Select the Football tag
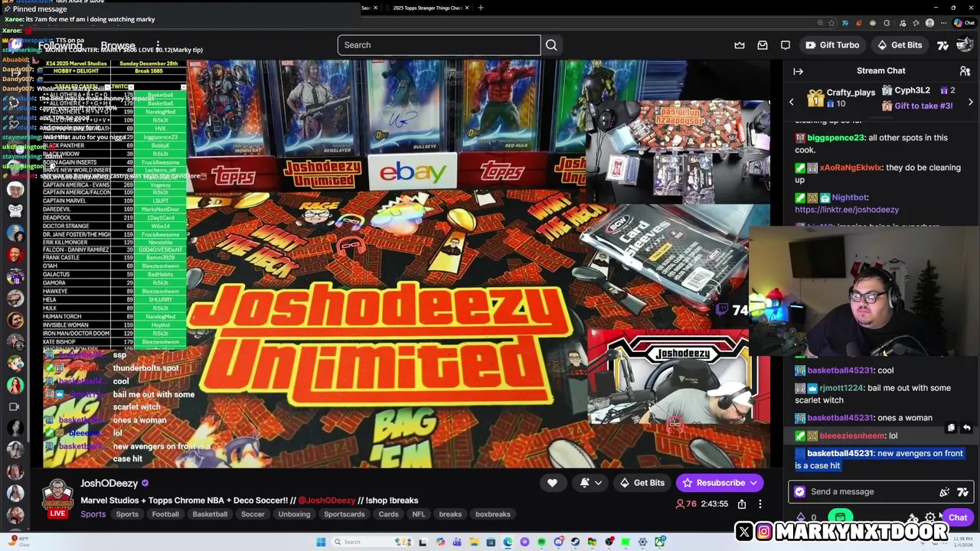 165,514
